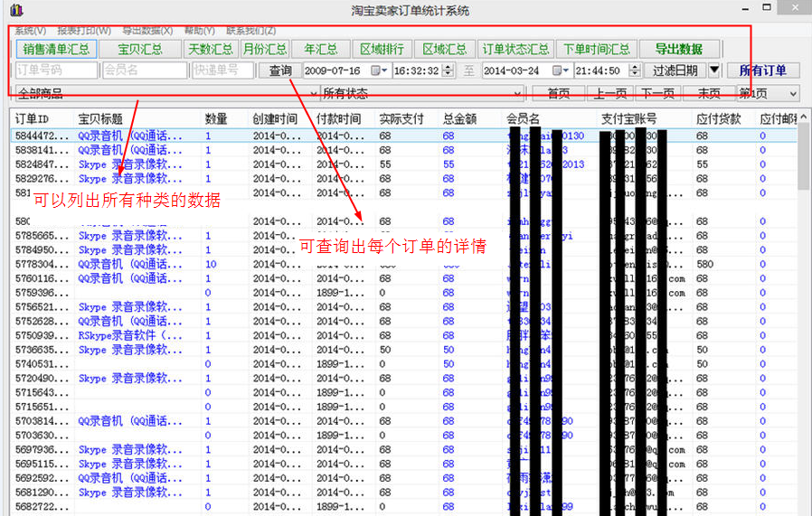The height and width of the screenshot is (516, 812).
Task: Go to 上一页 previous page
Action: pos(609,93)
